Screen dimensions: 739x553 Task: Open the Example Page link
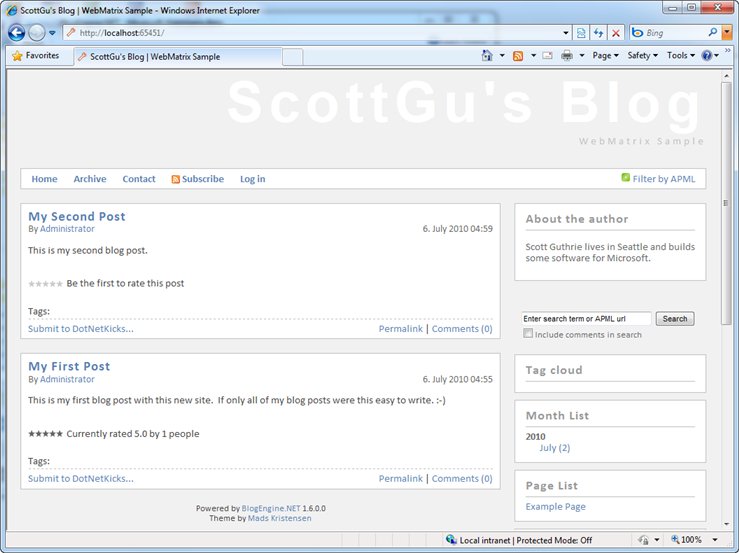(556, 506)
